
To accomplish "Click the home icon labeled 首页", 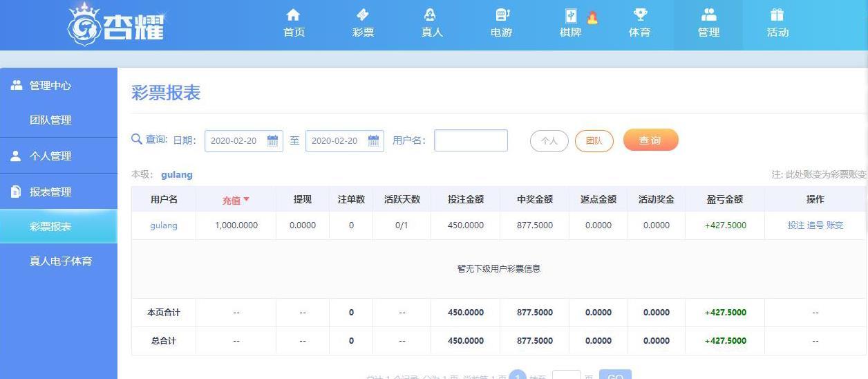I will tap(294, 15).
